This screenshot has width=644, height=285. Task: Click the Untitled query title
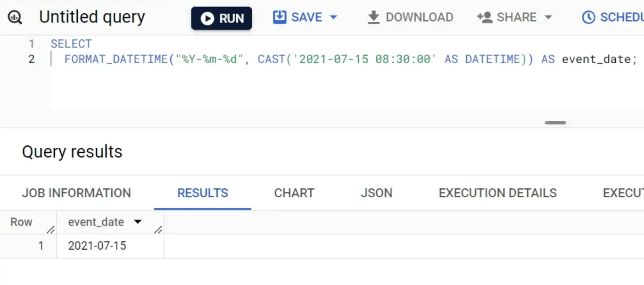92,17
